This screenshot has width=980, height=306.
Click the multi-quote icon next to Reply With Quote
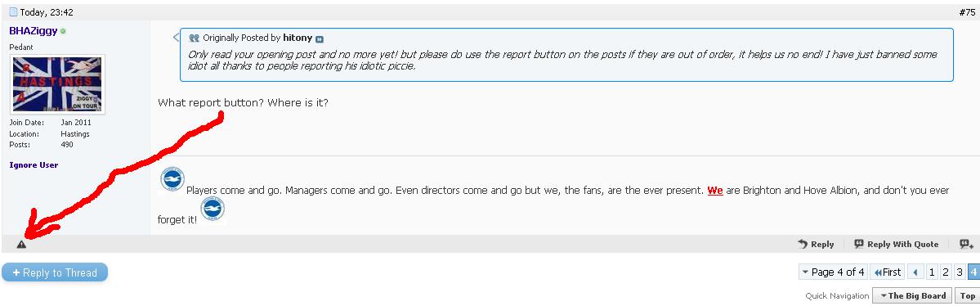click(x=966, y=244)
